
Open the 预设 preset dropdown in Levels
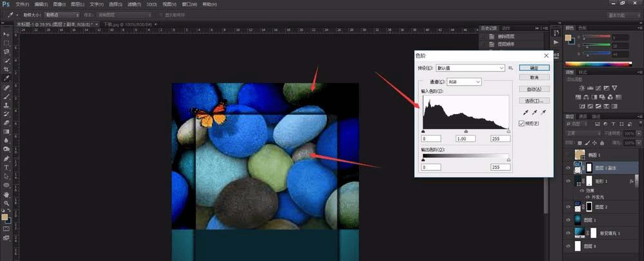470,67
